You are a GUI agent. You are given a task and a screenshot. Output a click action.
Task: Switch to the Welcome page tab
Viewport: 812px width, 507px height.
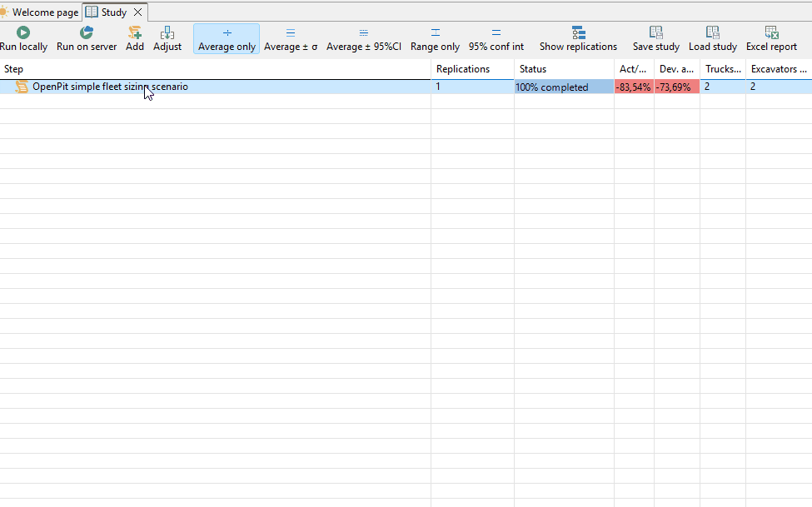pyautogui.click(x=40, y=12)
